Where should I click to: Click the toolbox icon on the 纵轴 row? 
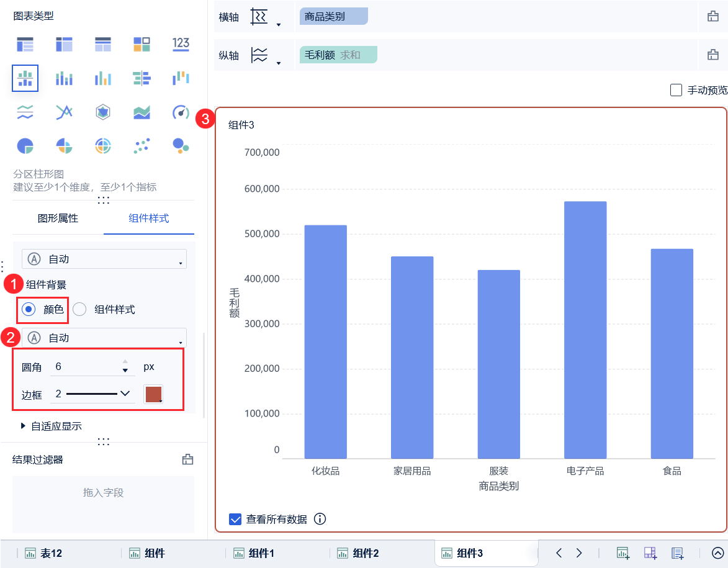point(712,55)
